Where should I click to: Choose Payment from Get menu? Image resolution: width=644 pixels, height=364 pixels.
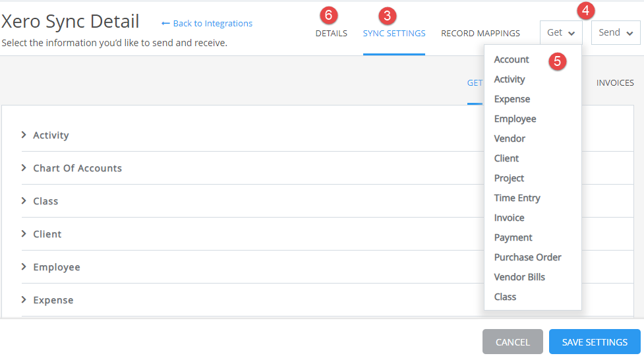(x=513, y=237)
